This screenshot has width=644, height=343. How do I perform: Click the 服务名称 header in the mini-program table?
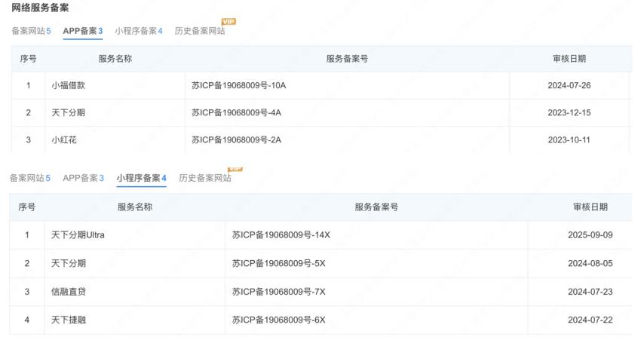click(x=135, y=207)
